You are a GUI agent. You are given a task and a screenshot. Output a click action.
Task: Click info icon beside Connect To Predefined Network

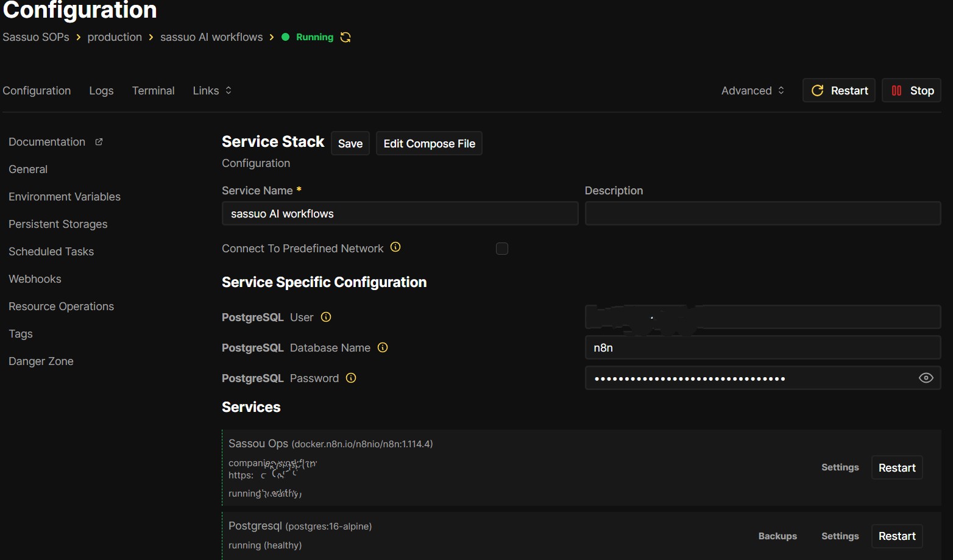[x=395, y=247]
